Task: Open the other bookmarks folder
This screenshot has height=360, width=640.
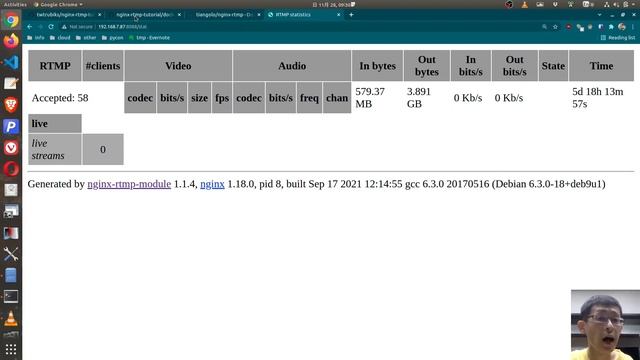Action: pos(86,38)
